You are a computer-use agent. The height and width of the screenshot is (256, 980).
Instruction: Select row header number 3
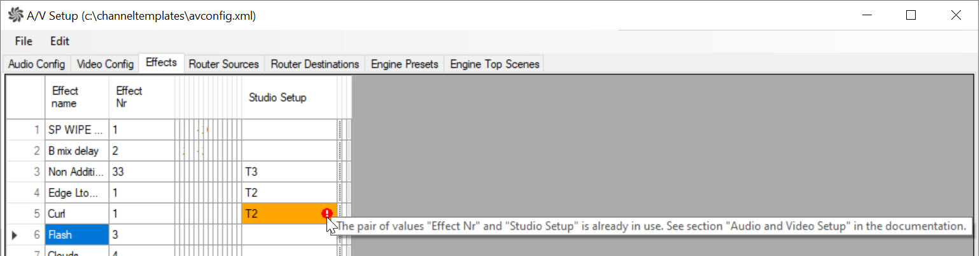(x=25, y=172)
